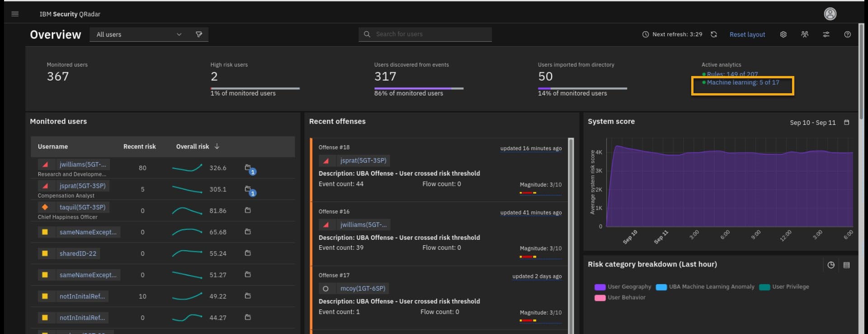Click the overall risk value 326.6
Viewport: 868px width, 334px height.
click(218, 168)
